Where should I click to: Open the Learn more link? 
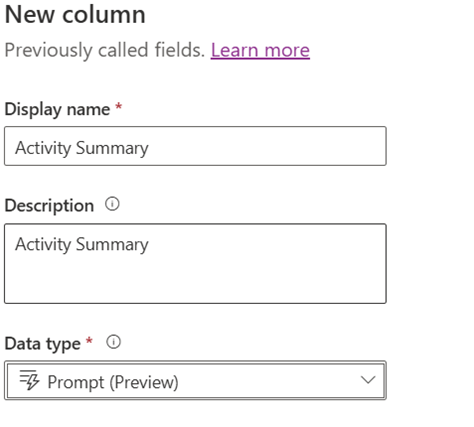pyautogui.click(x=260, y=51)
